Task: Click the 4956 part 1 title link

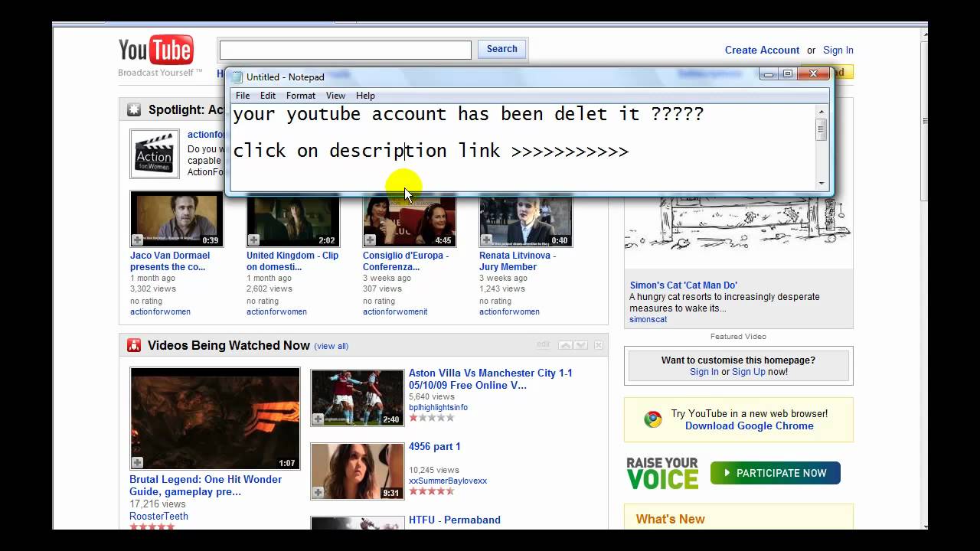Action: tap(434, 447)
